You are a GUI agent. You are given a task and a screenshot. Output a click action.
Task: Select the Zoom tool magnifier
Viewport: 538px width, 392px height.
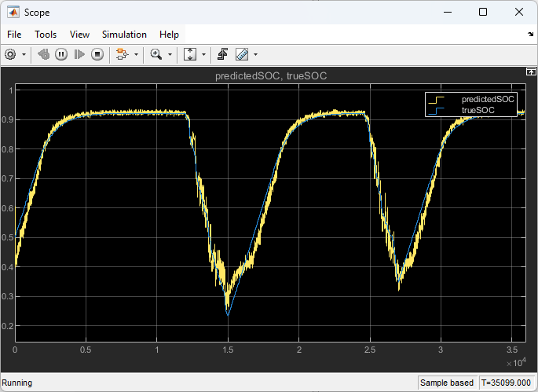pyautogui.click(x=156, y=54)
